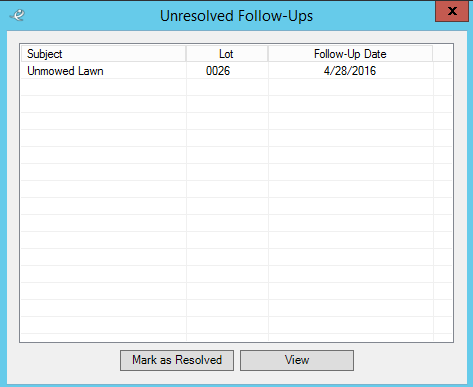The image size is (473, 387).
Task: Click the empty header area right of Follow-Up Date
Action: [442, 54]
